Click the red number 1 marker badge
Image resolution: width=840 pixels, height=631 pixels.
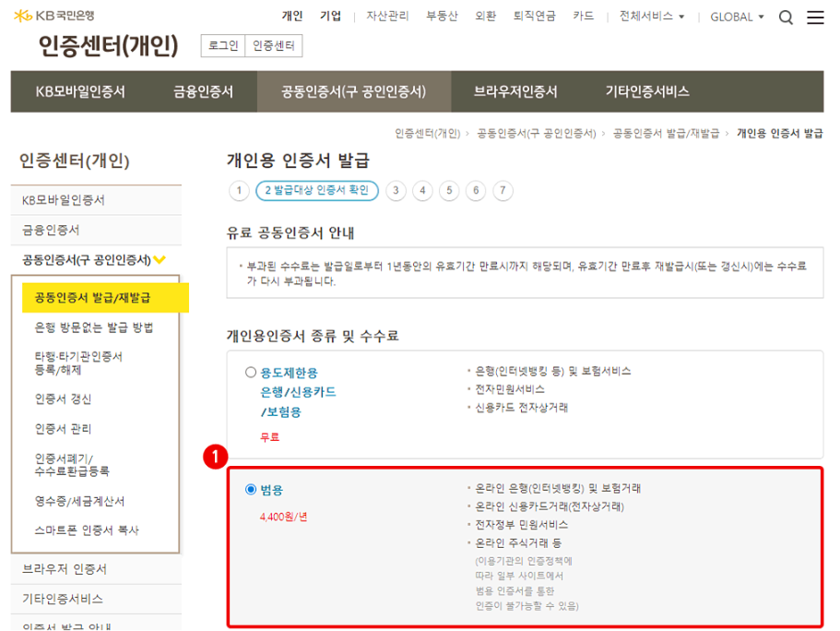click(216, 457)
